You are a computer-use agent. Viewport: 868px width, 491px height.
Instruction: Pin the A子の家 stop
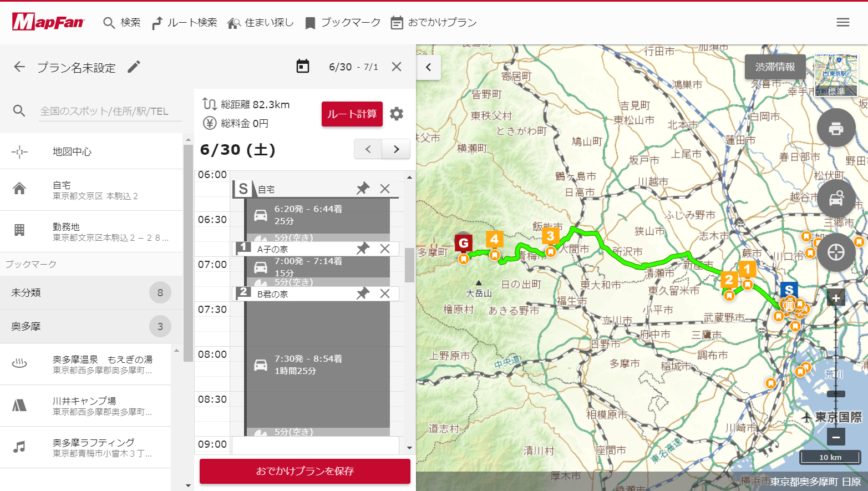[363, 249]
